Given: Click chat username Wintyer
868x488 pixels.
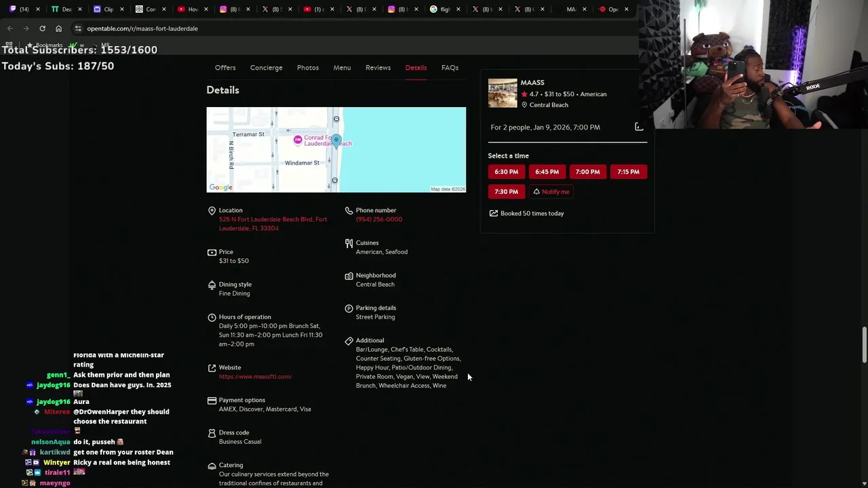Looking at the screenshot, I should (x=57, y=463).
